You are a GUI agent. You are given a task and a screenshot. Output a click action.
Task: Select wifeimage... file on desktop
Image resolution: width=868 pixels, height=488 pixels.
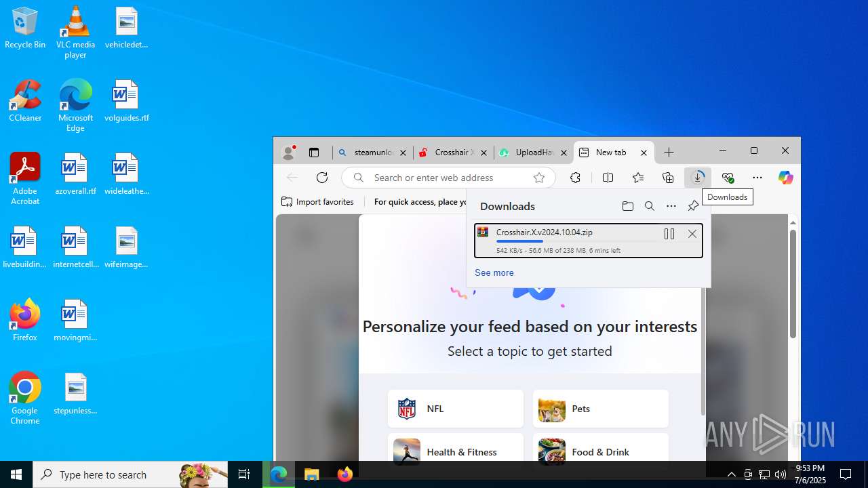(x=126, y=248)
